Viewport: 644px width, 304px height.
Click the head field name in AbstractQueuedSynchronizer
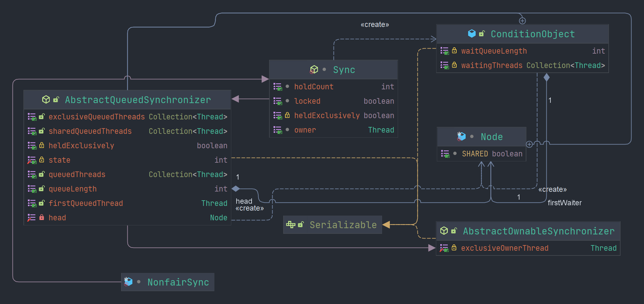(57, 218)
